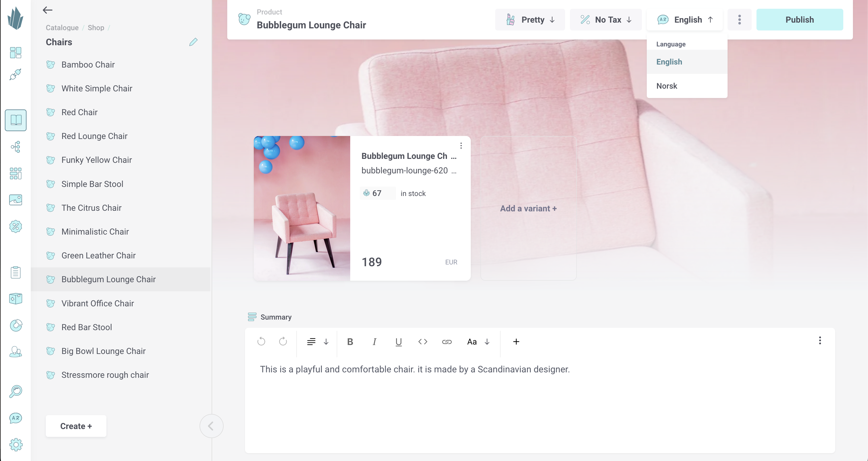
Task: Click the bold formatting icon
Action: pyautogui.click(x=350, y=342)
